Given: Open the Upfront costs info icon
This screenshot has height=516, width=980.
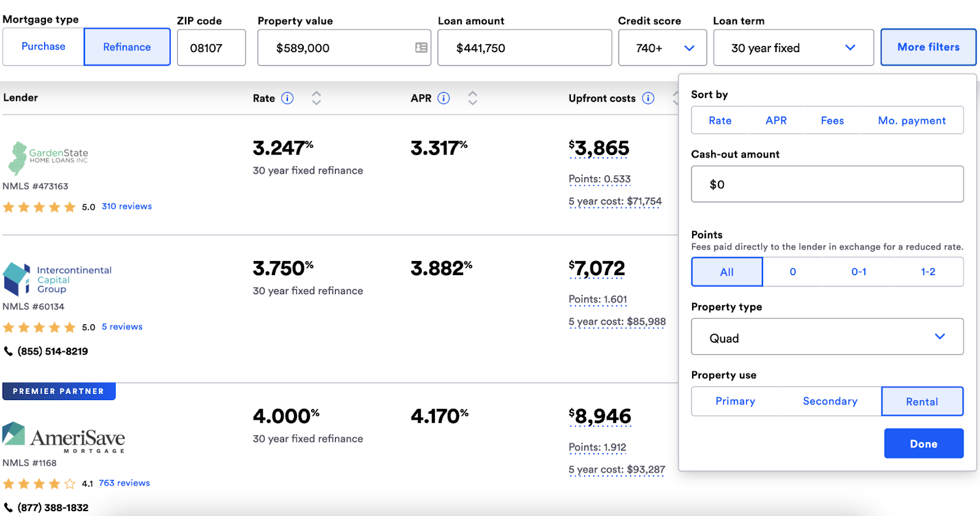Looking at the screenshot, I should click(x=648, y=98).
